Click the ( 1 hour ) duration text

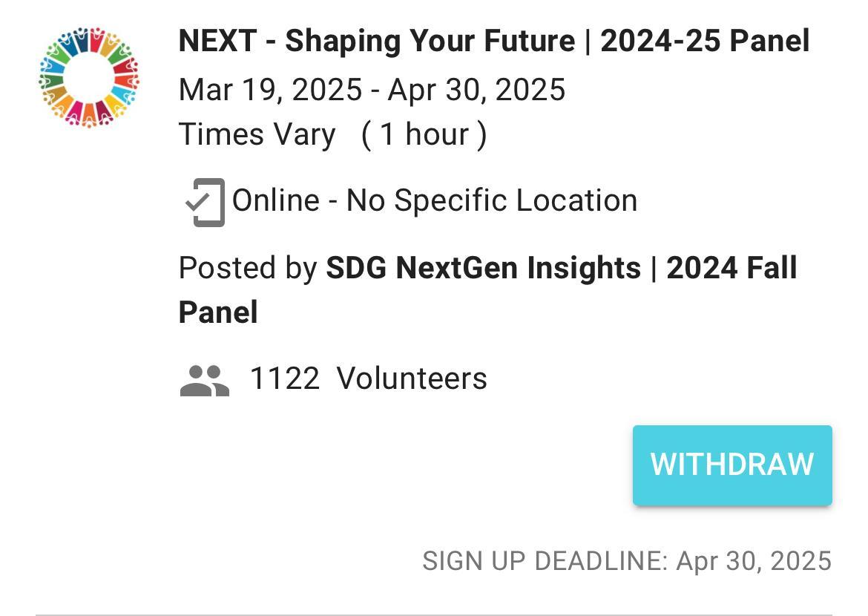coord(424,135)
